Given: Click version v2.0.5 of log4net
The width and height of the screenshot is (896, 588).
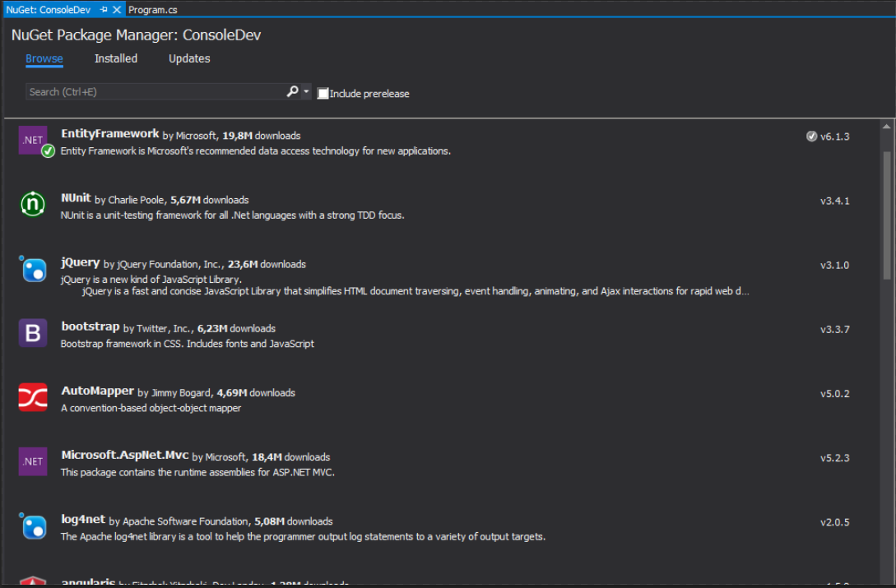Looking at the screenshot, I should (x=835, y=522).
